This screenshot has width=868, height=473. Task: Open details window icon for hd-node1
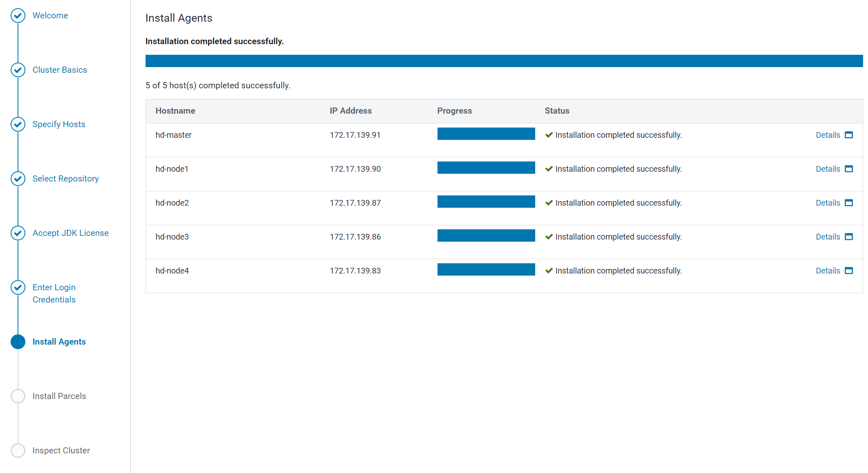(x=849, y=169)
